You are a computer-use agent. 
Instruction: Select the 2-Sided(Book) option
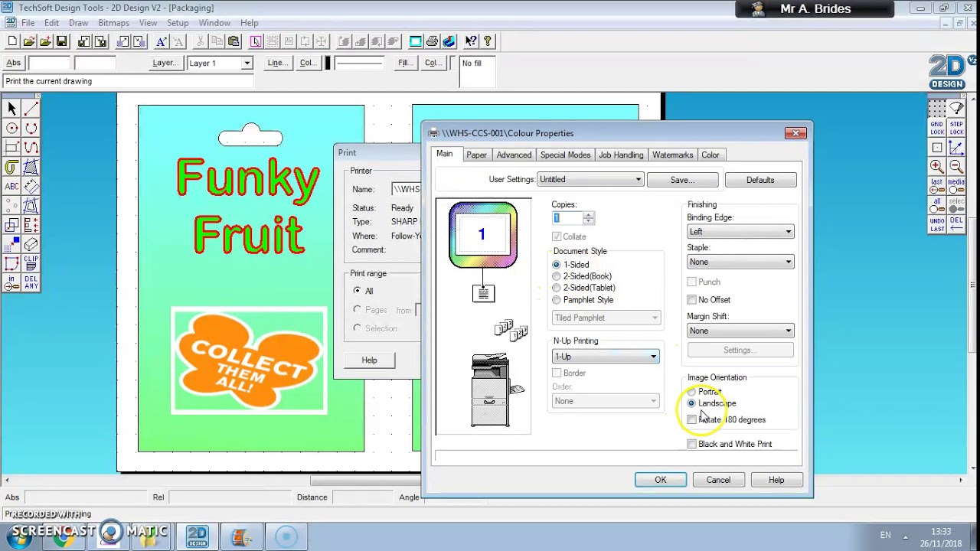557,276
